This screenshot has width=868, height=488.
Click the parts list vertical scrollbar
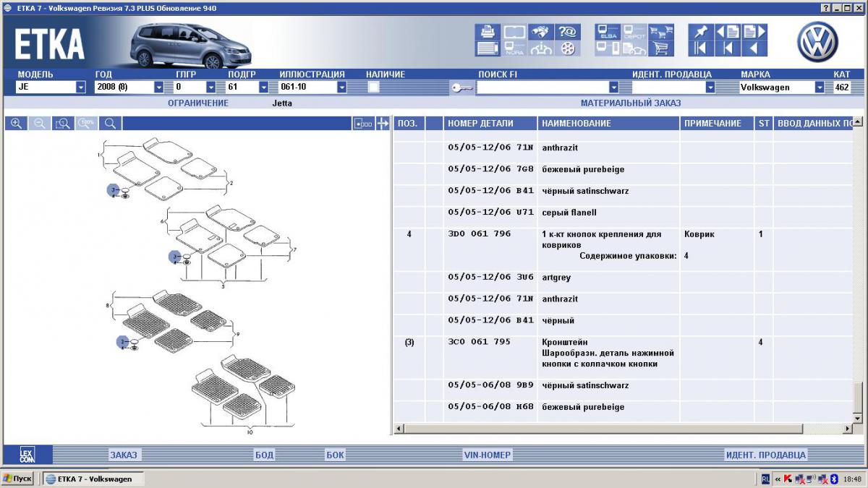click(x=858, y=270)
